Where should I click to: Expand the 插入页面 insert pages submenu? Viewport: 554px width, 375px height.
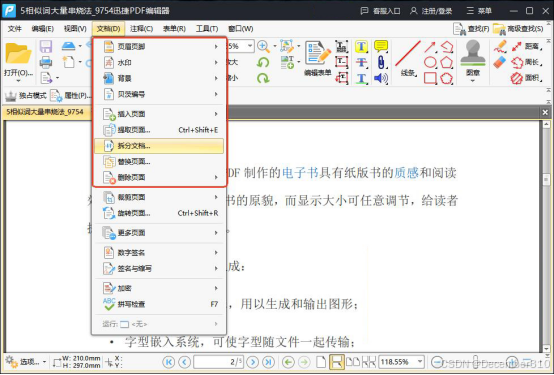pos(159,114)
